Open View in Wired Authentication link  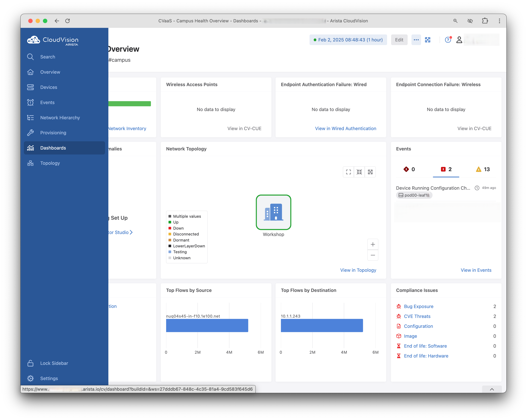[x=345, y=128]
